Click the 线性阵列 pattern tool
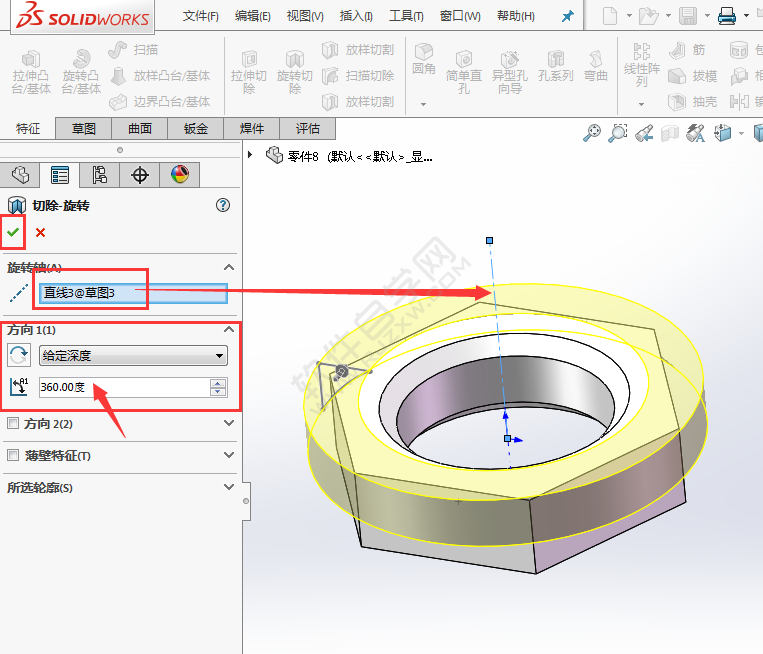This screenshot has height=654, width=763. [642, 66]
